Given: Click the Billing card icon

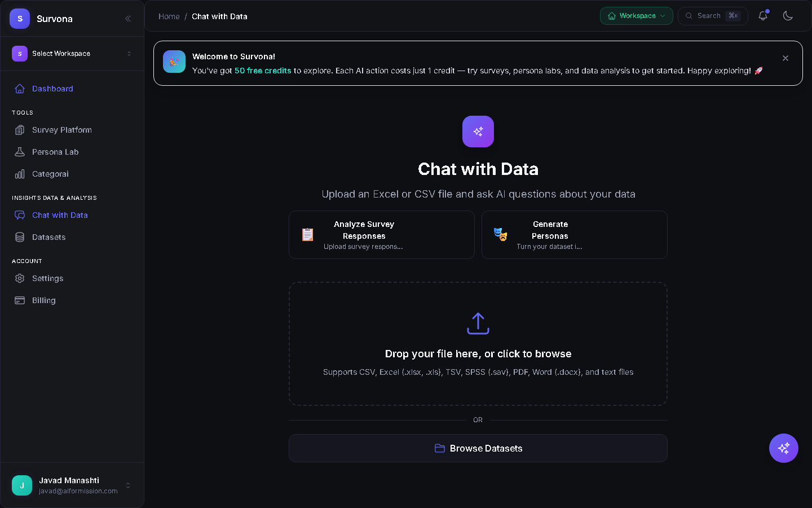Looking at the screenshot, I should point(20,300).
